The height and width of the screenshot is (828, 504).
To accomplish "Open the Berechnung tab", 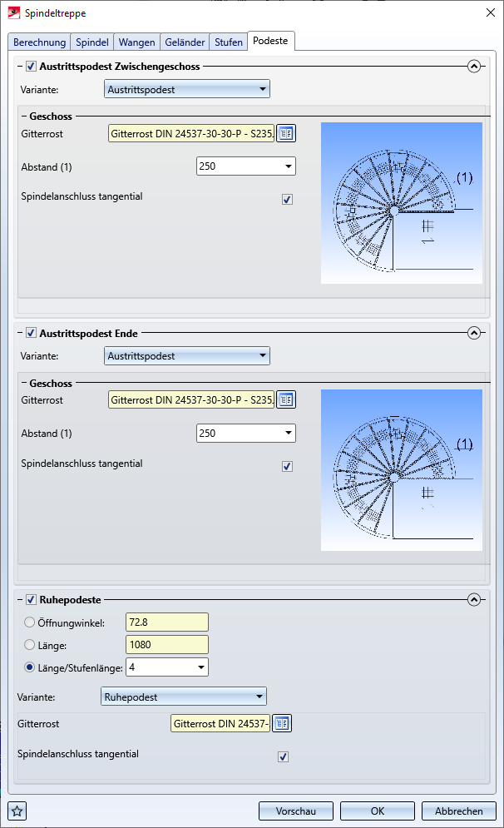I will coord(39,42).
